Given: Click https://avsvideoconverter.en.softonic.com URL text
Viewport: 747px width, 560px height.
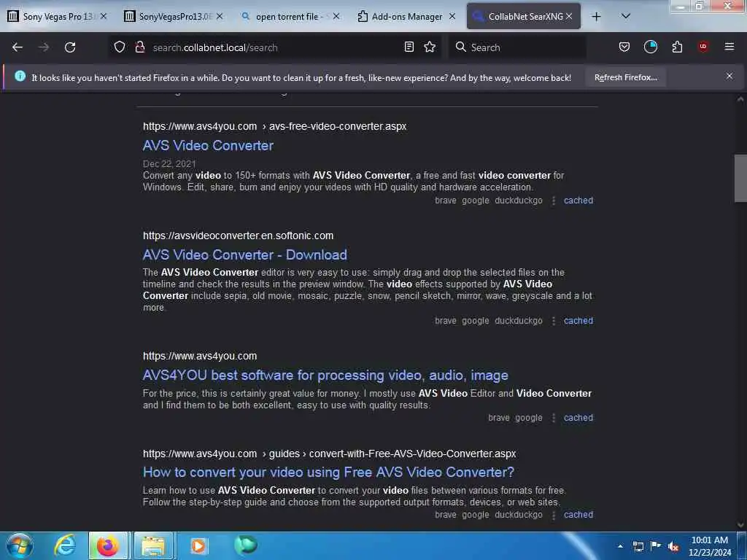Looking at the screenshot, I should point(239,236).
